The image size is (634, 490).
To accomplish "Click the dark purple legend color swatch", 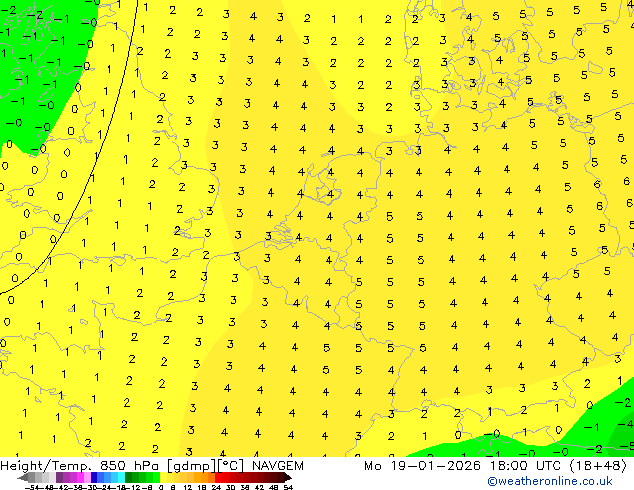I will pos(59,477).
